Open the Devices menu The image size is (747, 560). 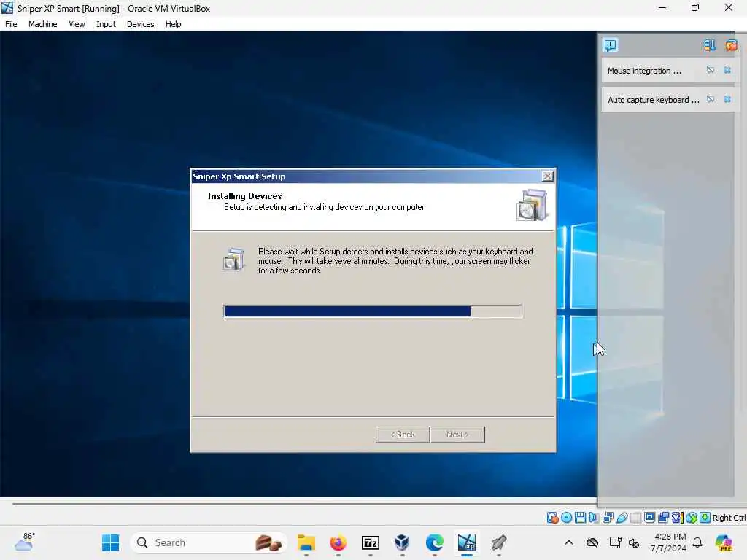pyautogui.click(x=140, y=24)
